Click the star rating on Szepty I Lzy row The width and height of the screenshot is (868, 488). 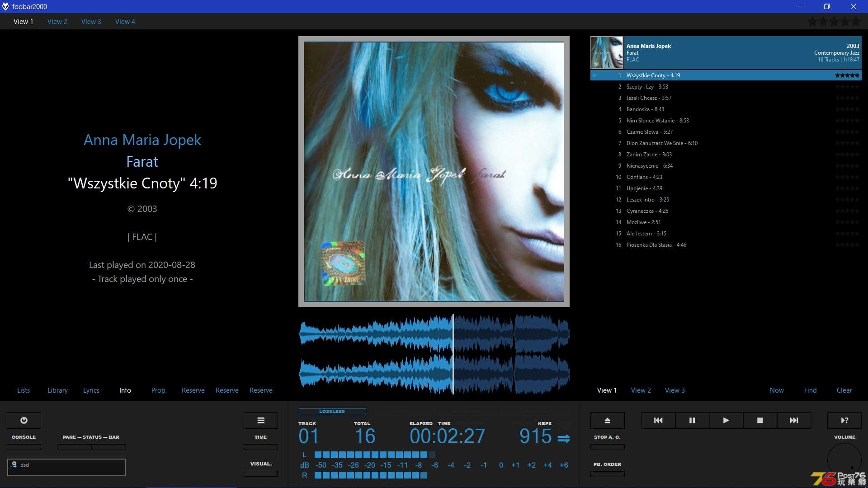pos(847,87)
